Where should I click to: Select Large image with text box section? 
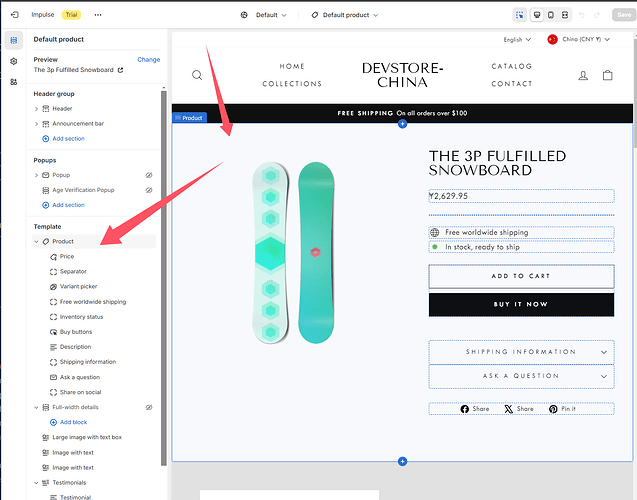[87, 437]
